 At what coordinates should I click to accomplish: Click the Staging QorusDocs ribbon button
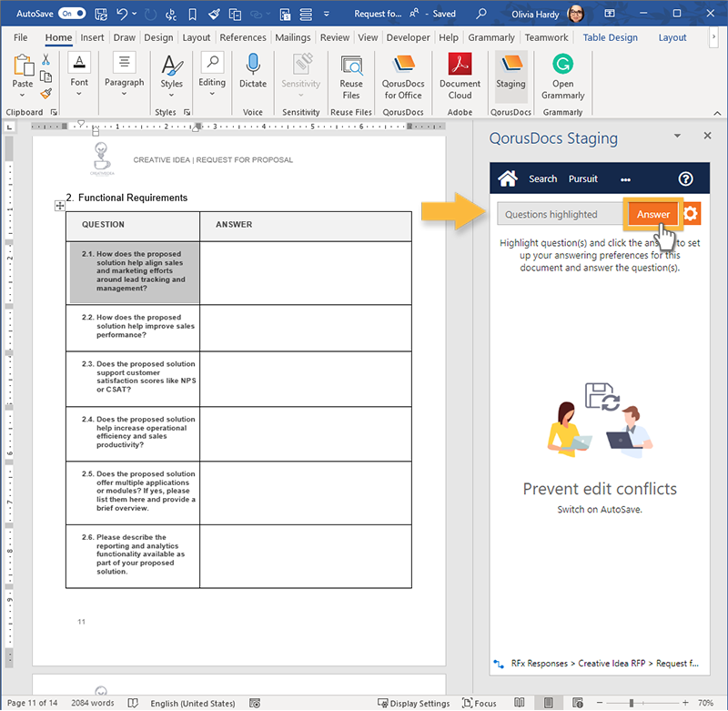tap(511, 76)
